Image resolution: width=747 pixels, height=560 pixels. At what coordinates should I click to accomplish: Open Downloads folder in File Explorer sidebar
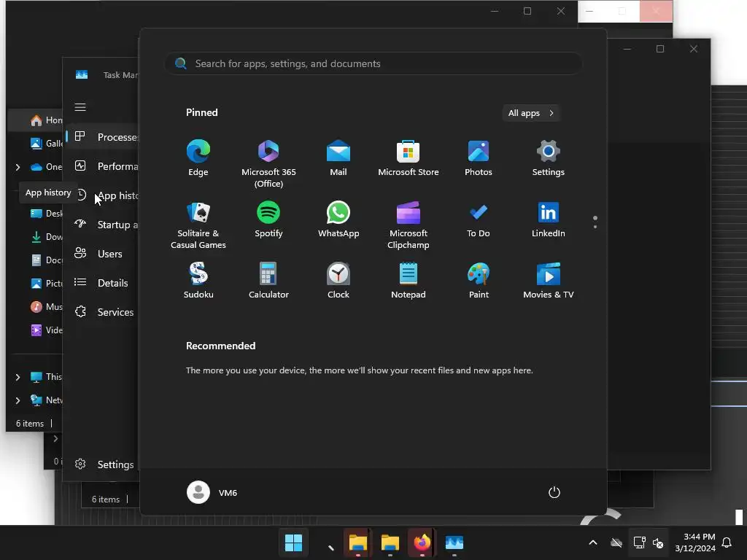46,237
